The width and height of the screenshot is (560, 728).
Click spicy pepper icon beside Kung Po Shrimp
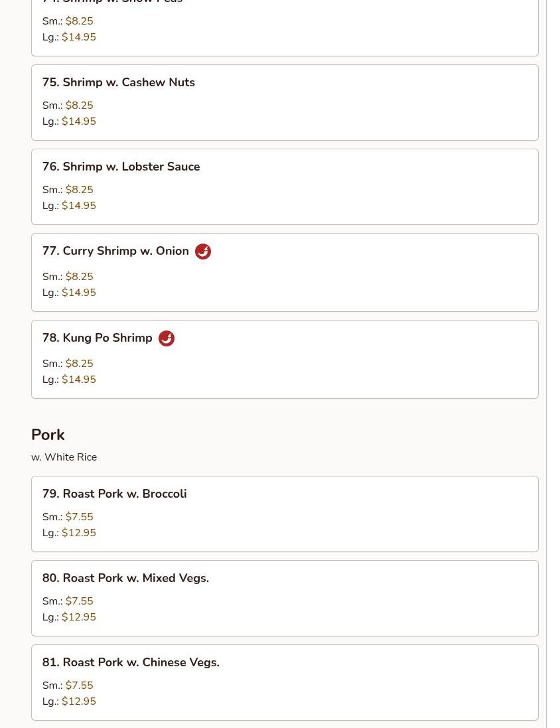(x=167, y=338)
